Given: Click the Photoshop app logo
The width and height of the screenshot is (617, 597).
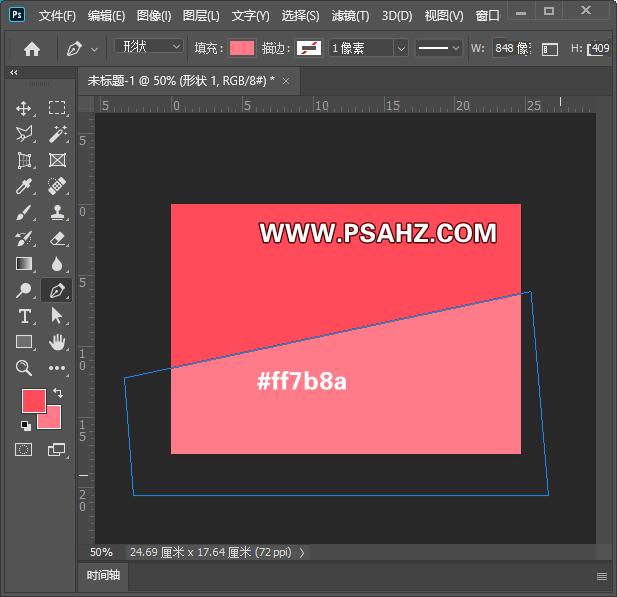Looking at the screenshot, I should click(17, 15).
